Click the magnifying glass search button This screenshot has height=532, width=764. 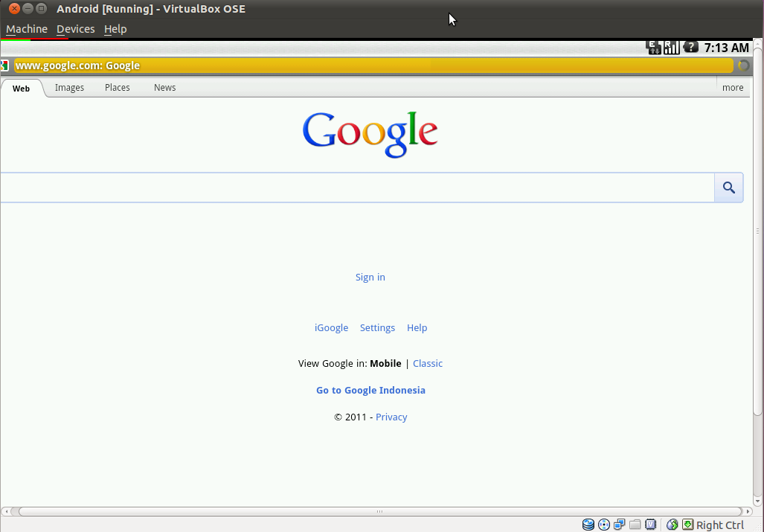point(728,187)
